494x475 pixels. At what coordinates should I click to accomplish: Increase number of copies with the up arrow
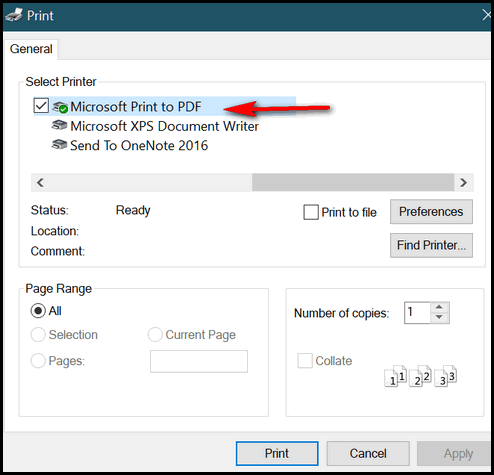point(439,307)
